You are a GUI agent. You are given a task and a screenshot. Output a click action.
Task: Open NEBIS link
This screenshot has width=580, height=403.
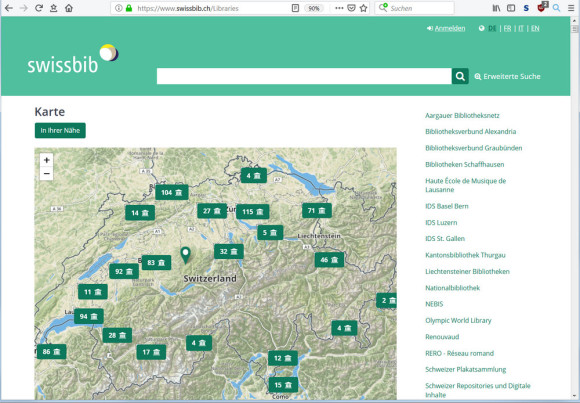(x=434, y=304)
